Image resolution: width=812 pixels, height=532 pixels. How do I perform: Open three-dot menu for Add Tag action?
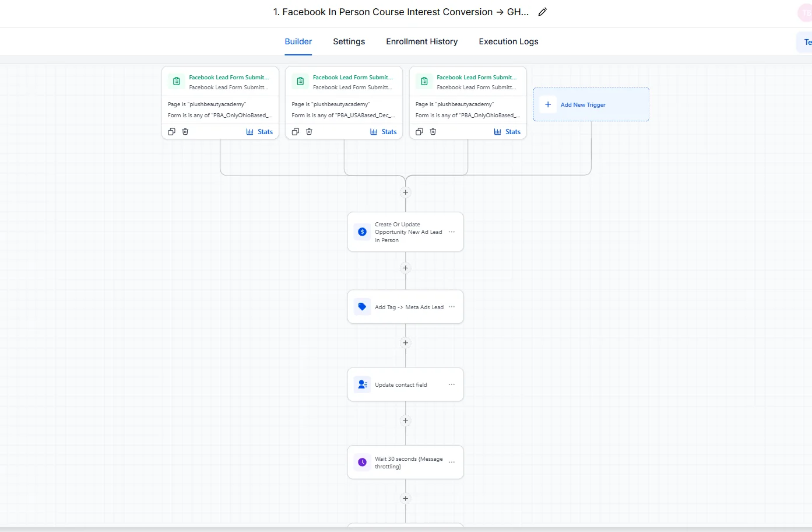[452, 307]
